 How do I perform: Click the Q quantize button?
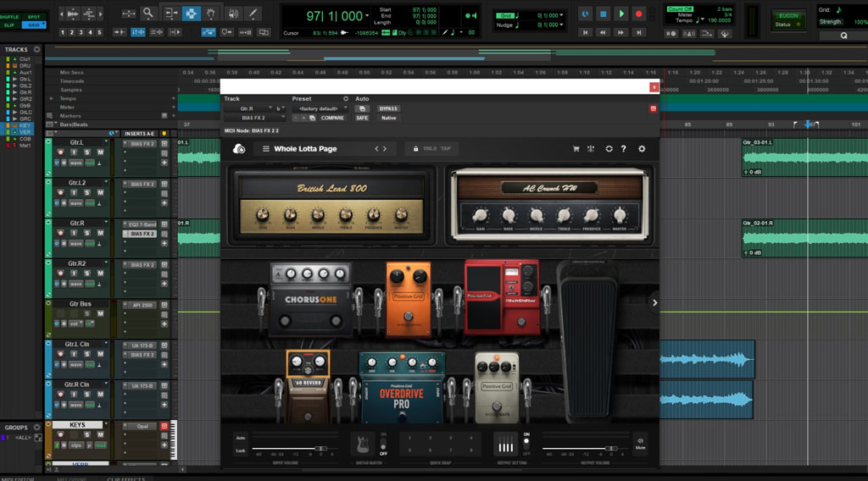click(843, 36)
